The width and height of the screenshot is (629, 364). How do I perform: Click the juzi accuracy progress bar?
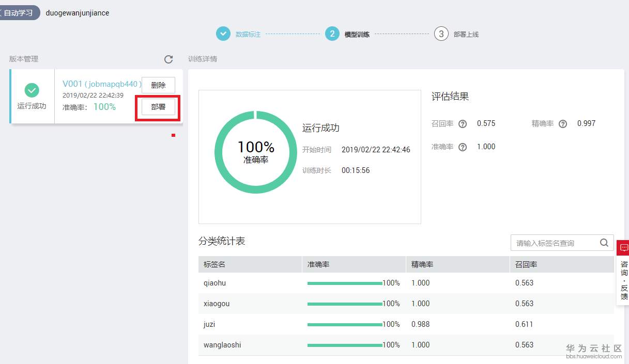(x=345, y=325)
